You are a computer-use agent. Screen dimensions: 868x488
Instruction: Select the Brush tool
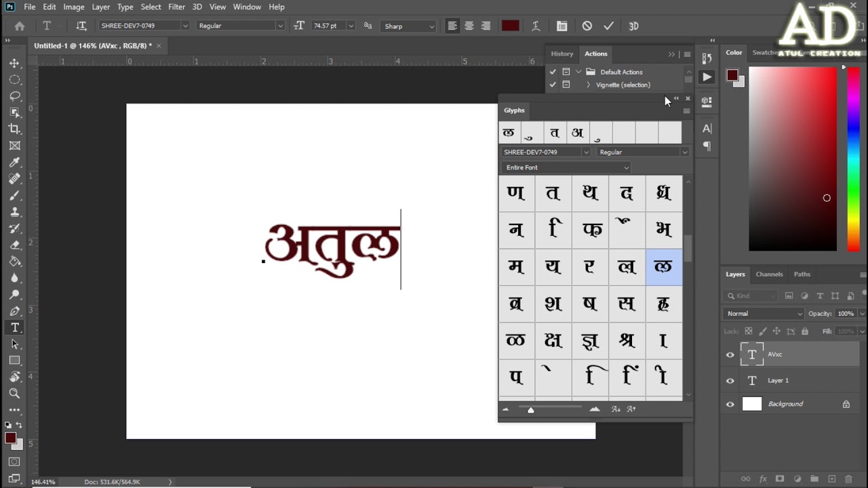14,195
